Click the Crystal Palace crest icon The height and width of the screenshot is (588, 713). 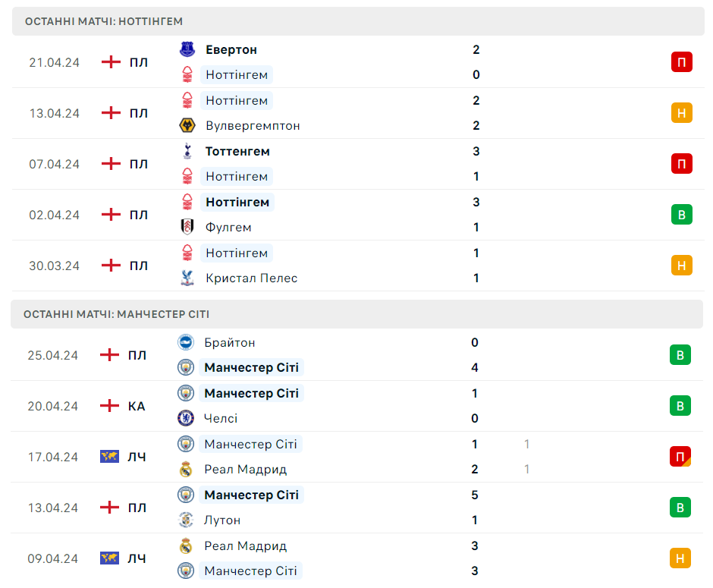point(187,278)
